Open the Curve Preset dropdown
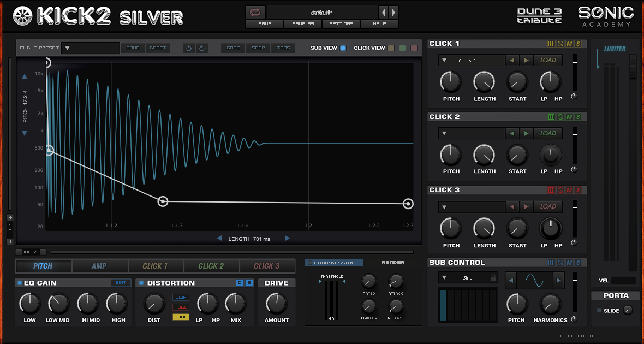 point(91,48)
